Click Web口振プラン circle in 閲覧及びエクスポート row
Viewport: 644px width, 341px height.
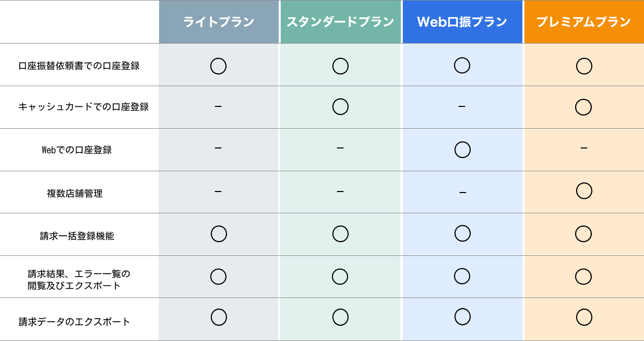click(x=462, y=276)
